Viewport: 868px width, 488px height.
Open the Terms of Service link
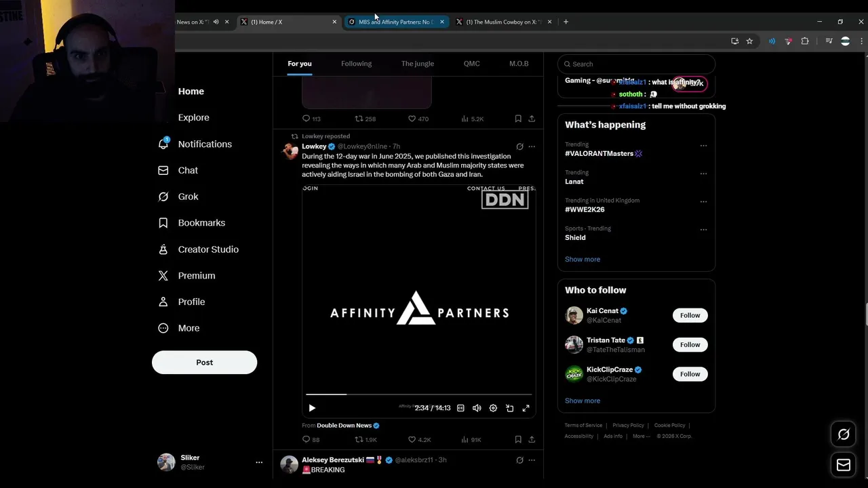tap(583, 426)
